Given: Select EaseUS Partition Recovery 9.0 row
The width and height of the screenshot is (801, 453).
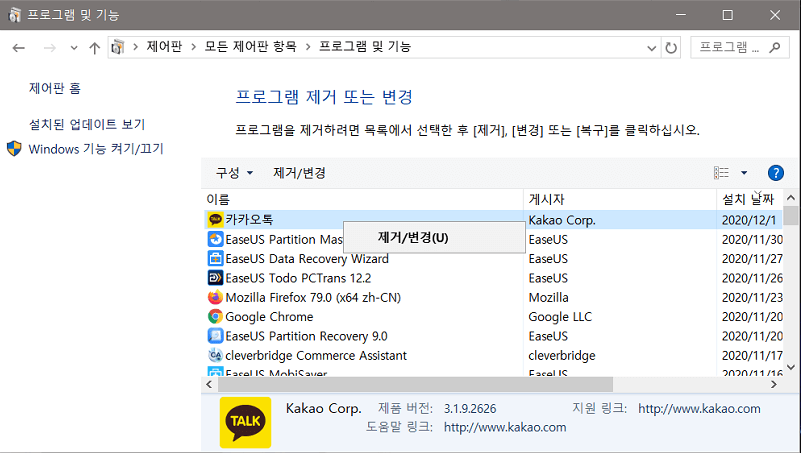Looking at the screenshot, I should click(x=307, y=336).
